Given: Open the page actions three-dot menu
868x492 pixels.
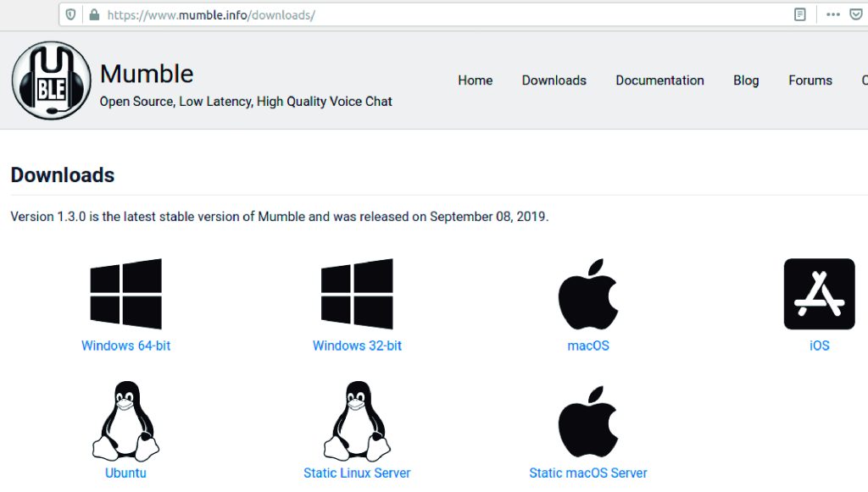Looking at the screenshot, I should (x=833, y=15).
